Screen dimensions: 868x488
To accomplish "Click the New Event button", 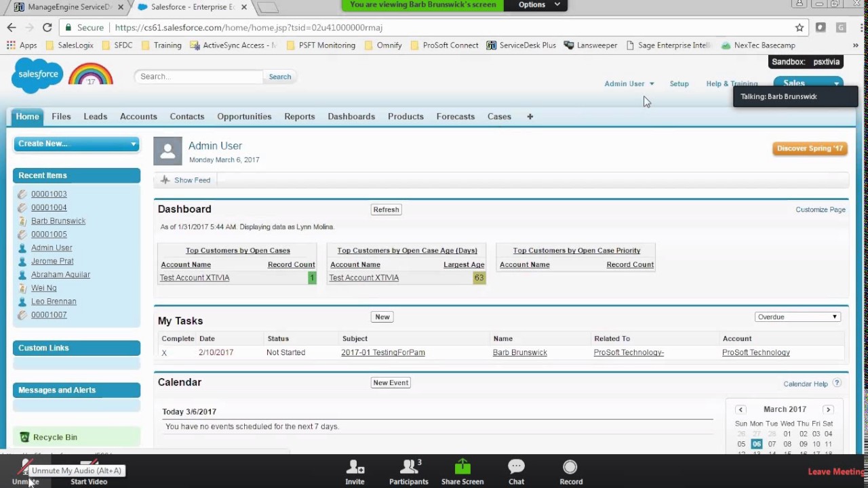I will pyautogui.click(x=391, y=383).
